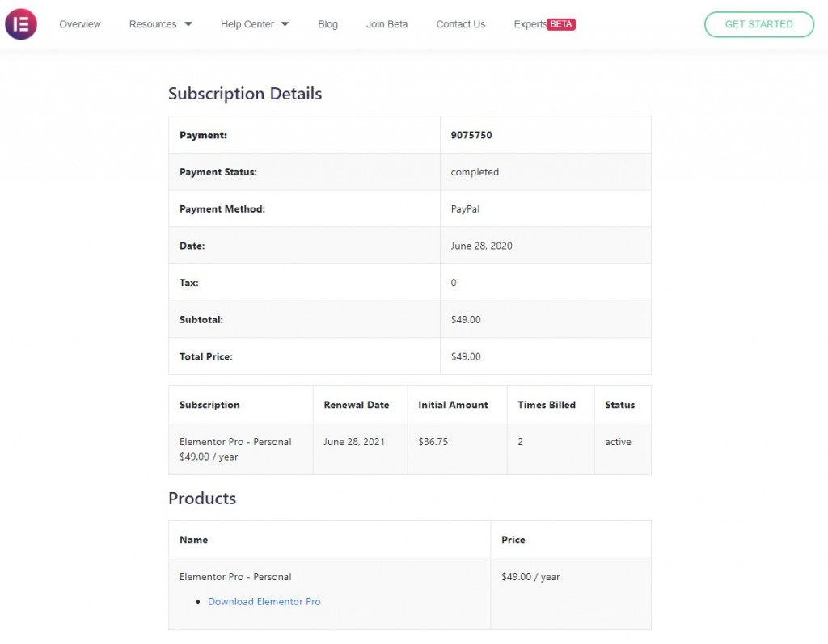The image size is (828, 644).
Task: Click the Resources dropdown arrow
Action: click(x=188, y=24)
